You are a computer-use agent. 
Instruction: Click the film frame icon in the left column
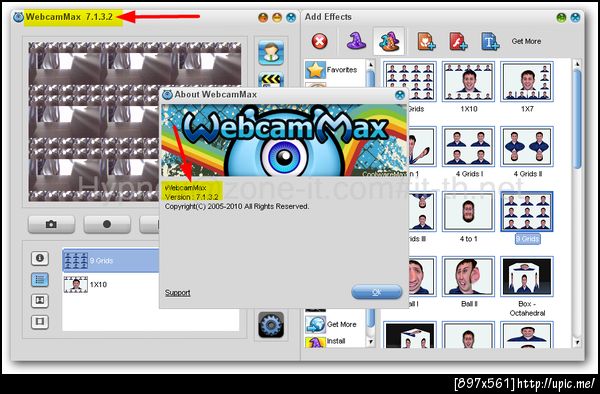40,321
